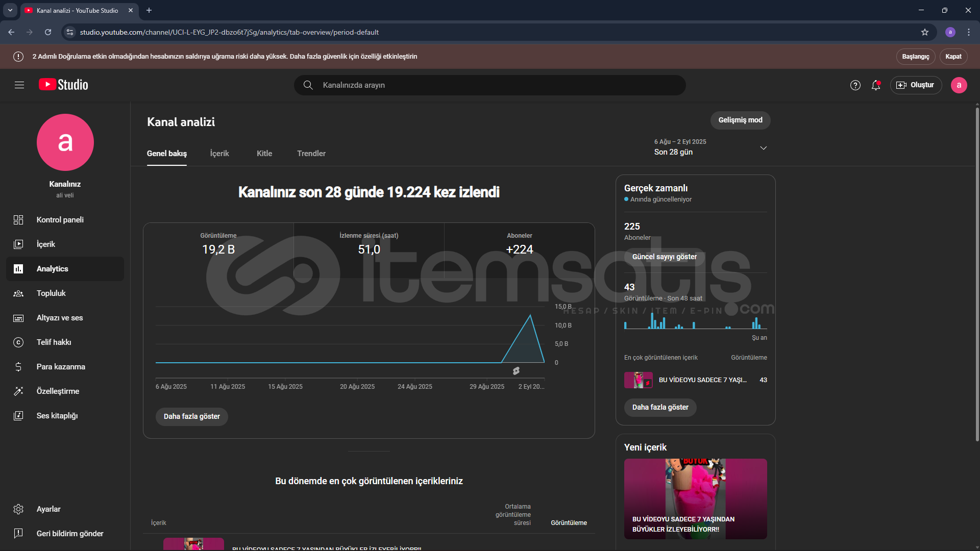Expand the Son 28 gün date range dropdown
980x551 pixels.
click(710, 147)
